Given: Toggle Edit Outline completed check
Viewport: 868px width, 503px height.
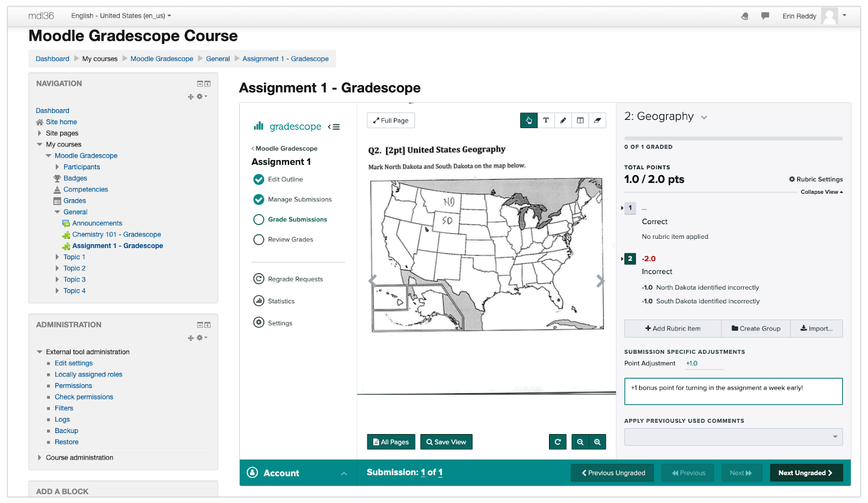Looking at the screenshot, I should click(259, 180).
